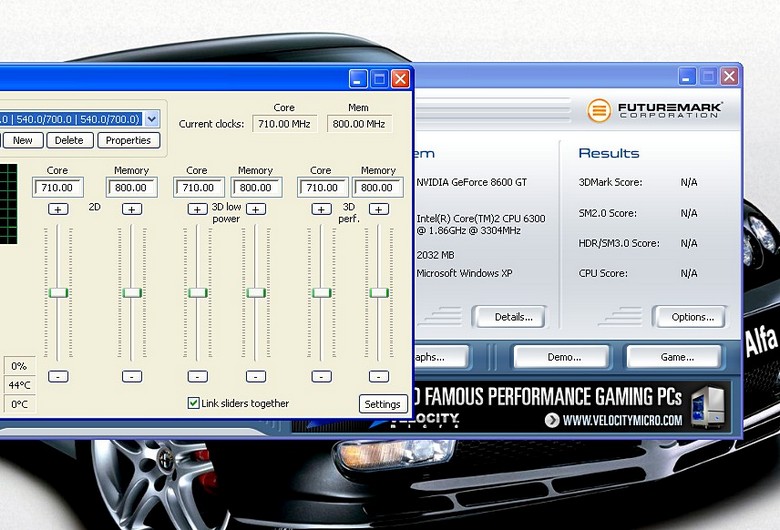The width and height of the screenshot is (780, 530).
Task: Open the Velocity Micro website banner link
Action: tap(622, 420)
